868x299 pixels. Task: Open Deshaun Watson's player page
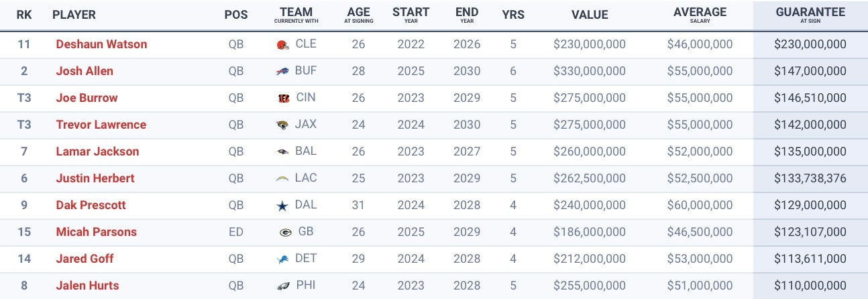[101, 44]
